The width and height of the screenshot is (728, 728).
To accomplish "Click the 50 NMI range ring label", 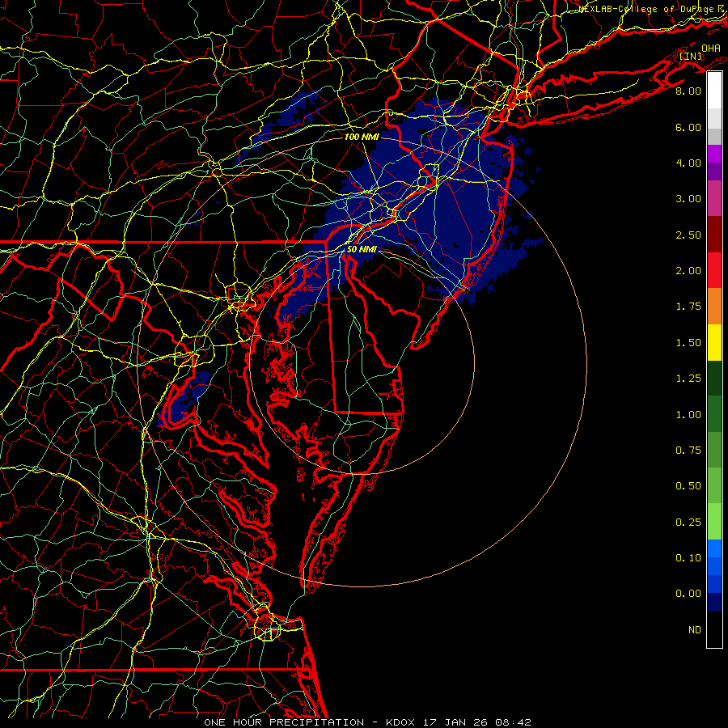I will [x=362, y=249].
